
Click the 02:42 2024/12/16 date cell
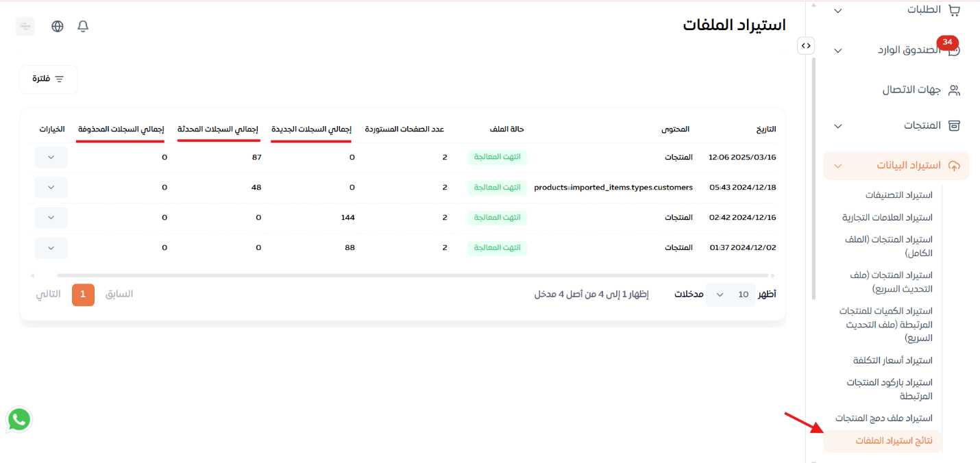coord(742,217)
